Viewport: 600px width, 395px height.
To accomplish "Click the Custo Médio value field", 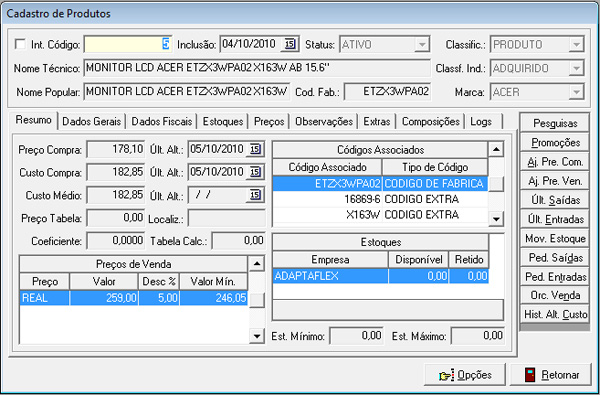I will [116, 195].
